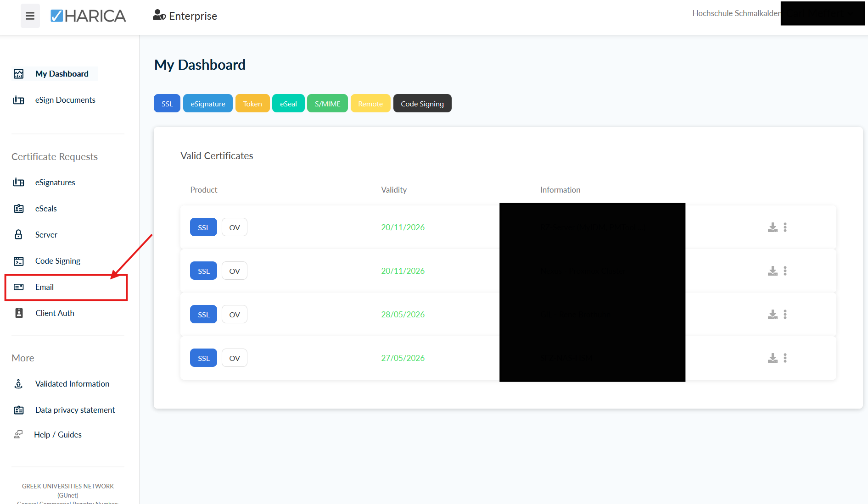Click the OV badge in first row
Viewport: 868px width, 504px height.
tap(234, 227)
